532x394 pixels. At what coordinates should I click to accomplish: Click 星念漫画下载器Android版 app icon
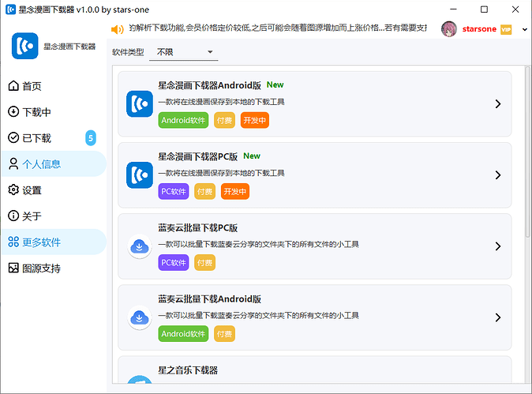(x=140, y=103)
